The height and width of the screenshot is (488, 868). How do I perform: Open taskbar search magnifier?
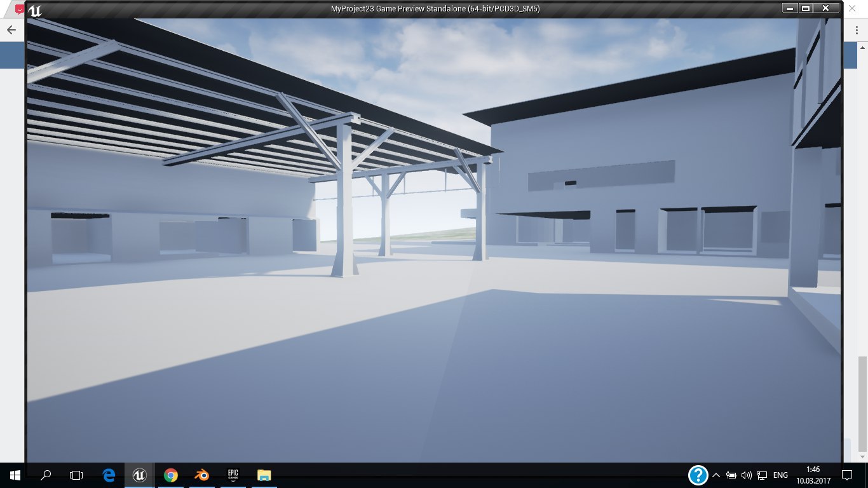point(46,475)
